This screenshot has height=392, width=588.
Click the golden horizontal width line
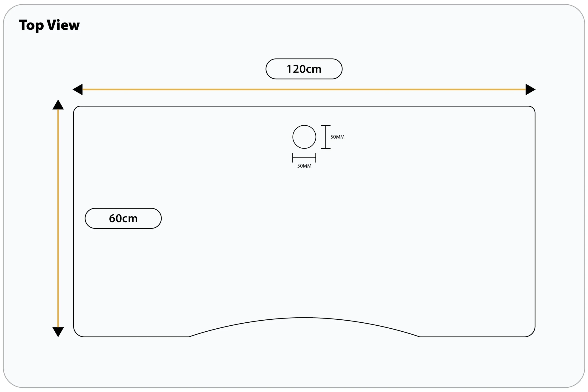click(x=304, y=90)
